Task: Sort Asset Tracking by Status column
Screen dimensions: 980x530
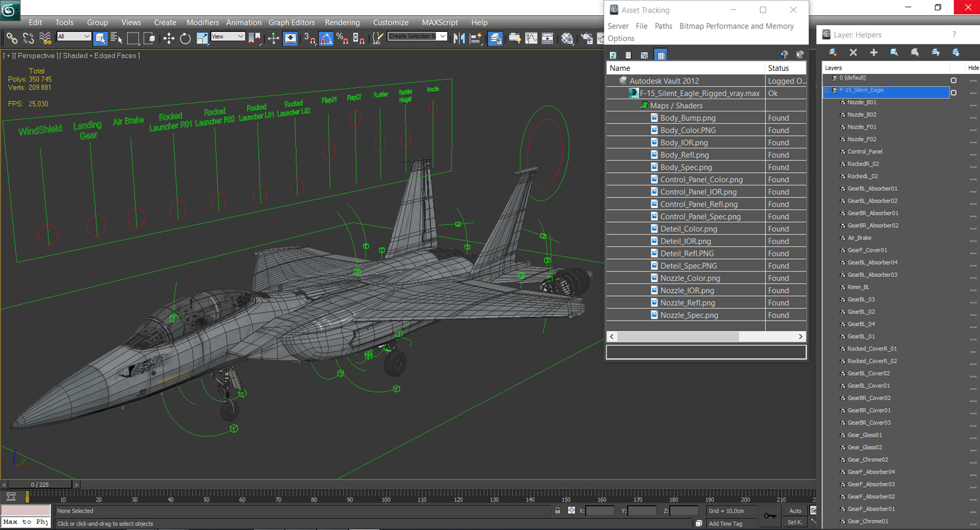Action: click(786, 68)
